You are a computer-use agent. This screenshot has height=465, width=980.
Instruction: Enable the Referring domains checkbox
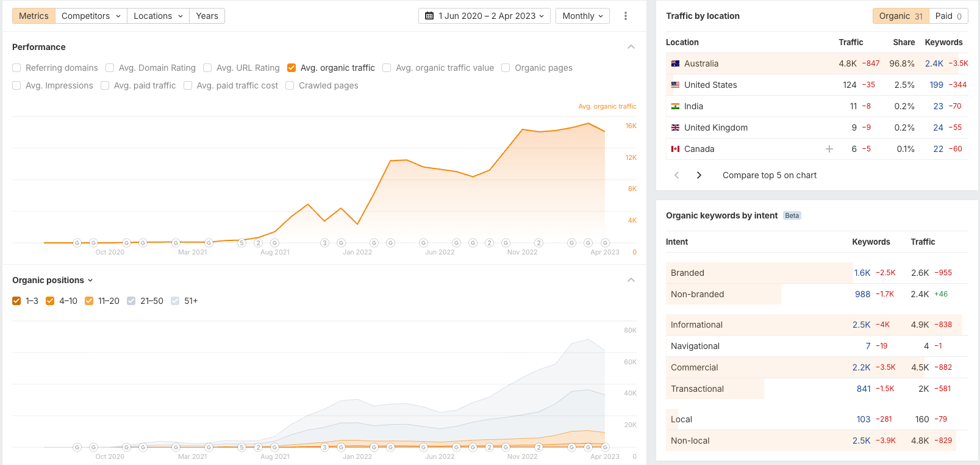[x=17, y=68]
